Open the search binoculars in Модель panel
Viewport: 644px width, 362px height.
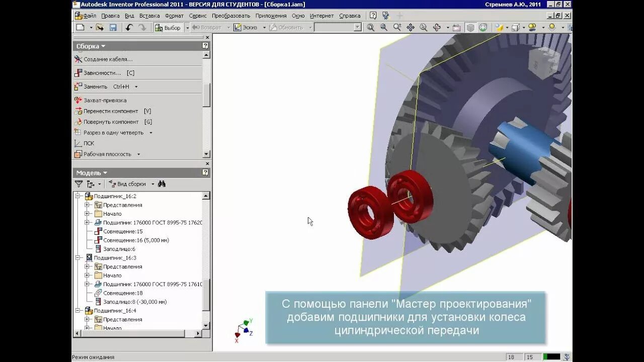click(162, 184)
